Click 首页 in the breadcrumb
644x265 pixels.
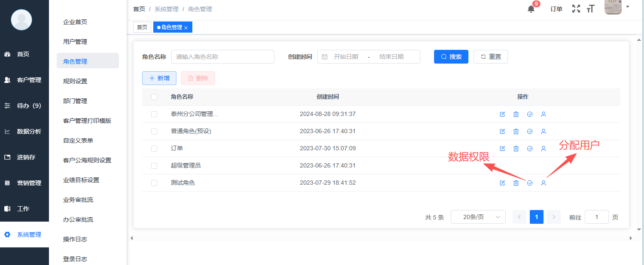click(x=139, y=9)
